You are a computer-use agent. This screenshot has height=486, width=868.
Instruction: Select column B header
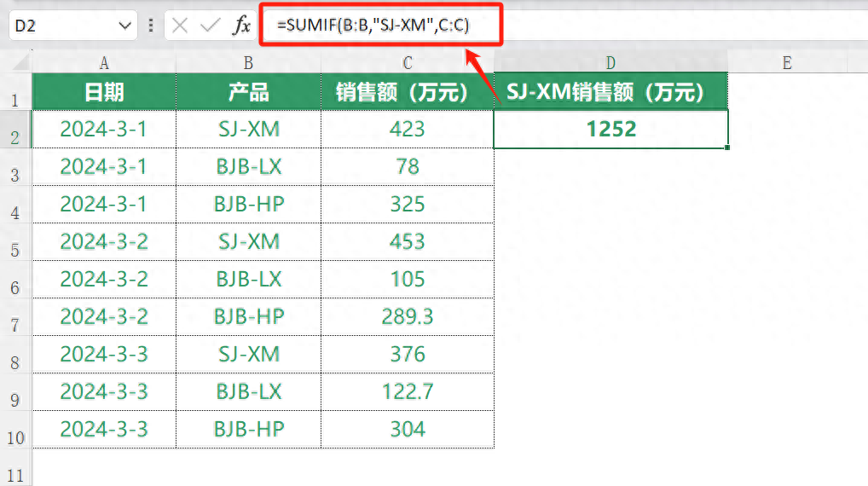click(x=249, y=62)
